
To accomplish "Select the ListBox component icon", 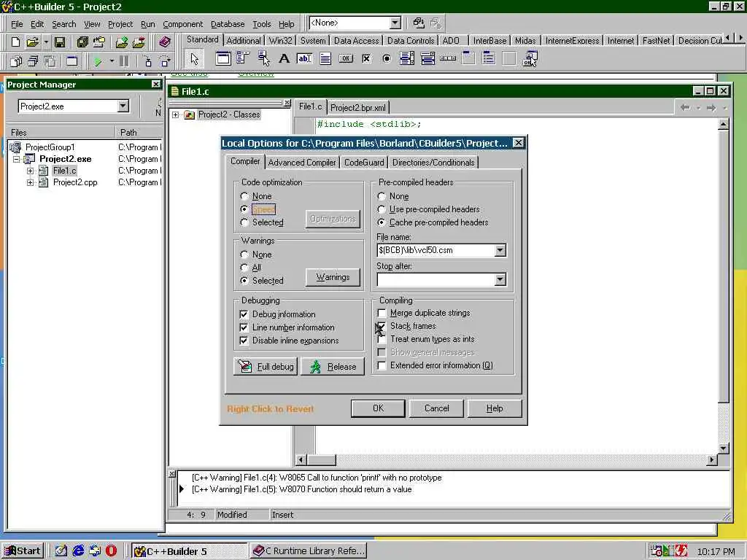I will tap(407, 58).
